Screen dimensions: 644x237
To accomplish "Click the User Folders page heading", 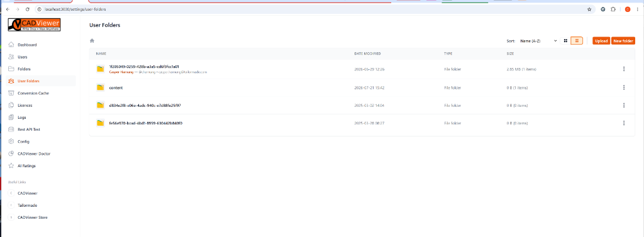I will click(x=105, y=25).
